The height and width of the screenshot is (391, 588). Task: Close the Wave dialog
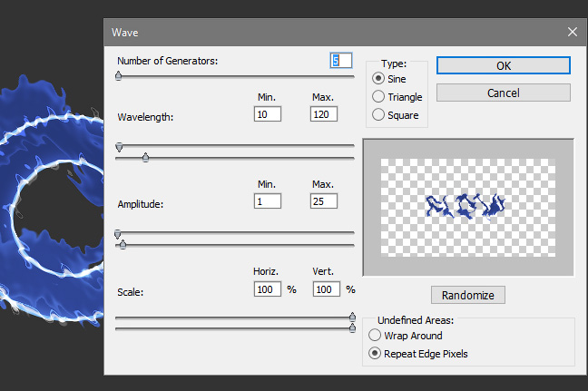[573, 32]
